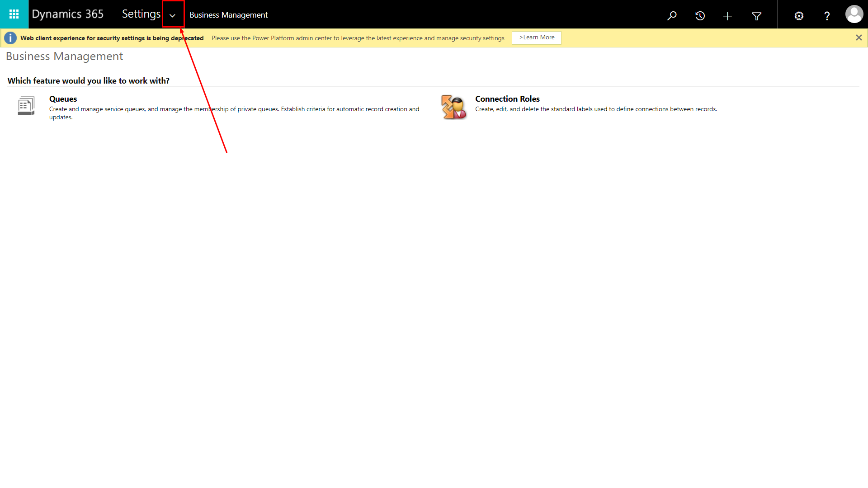Click the Learn More button
Viewport: 868px width, 488px height.
(x=537, y=38)
